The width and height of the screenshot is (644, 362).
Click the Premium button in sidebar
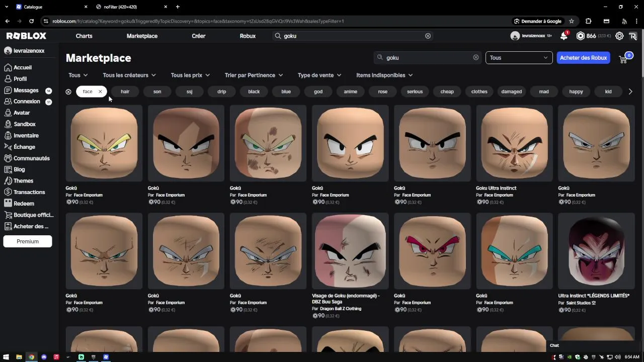click(x=28, y=241)
